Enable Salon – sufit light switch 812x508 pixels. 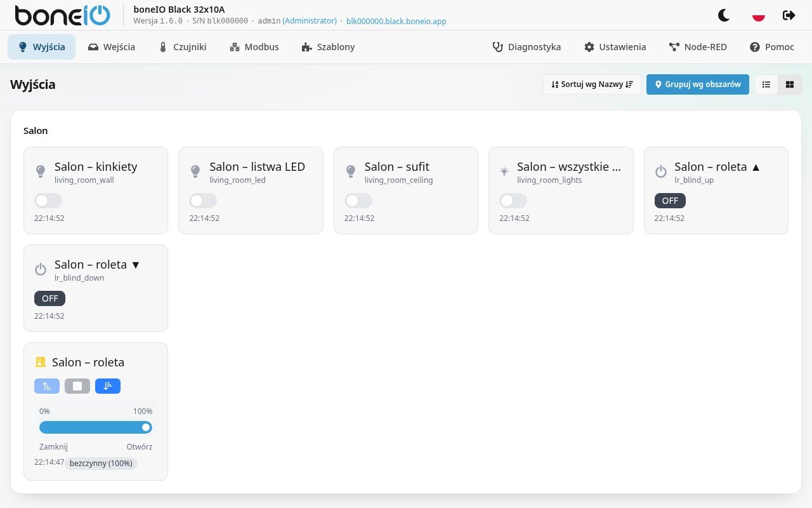pyautogui.click(x=358, y=201)
